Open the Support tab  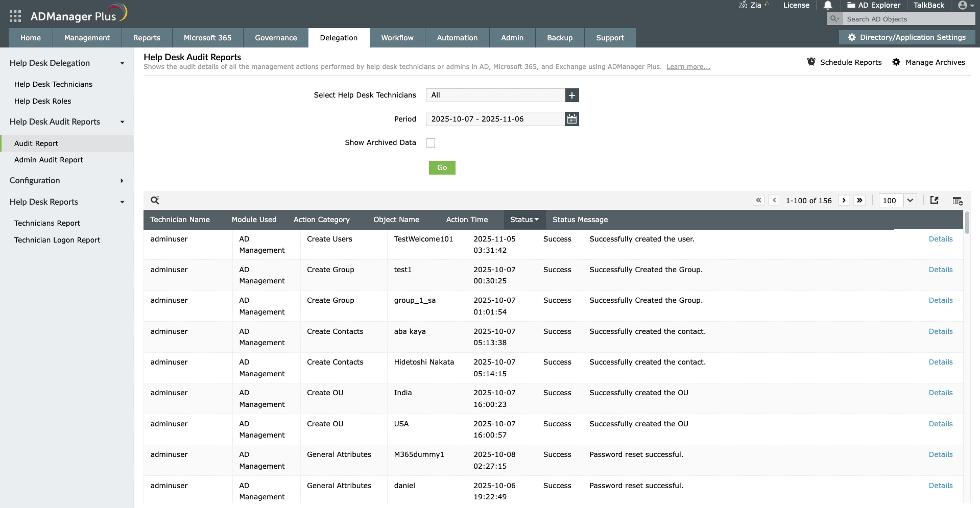610,38
